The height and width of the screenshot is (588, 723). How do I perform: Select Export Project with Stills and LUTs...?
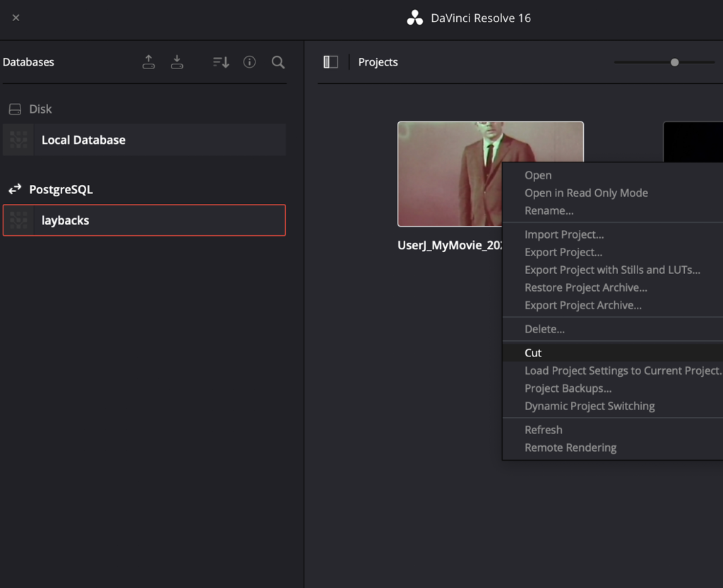pos(612,270)
